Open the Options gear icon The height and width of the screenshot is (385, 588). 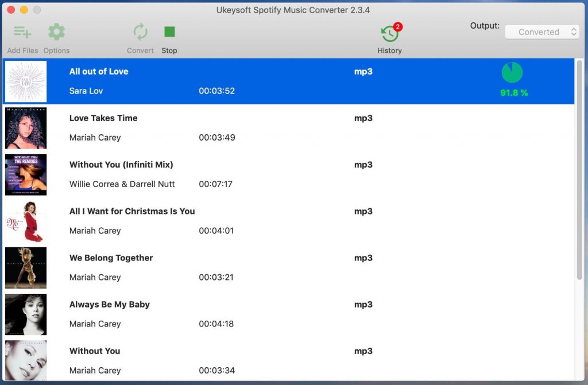click(x=56, y=33)
